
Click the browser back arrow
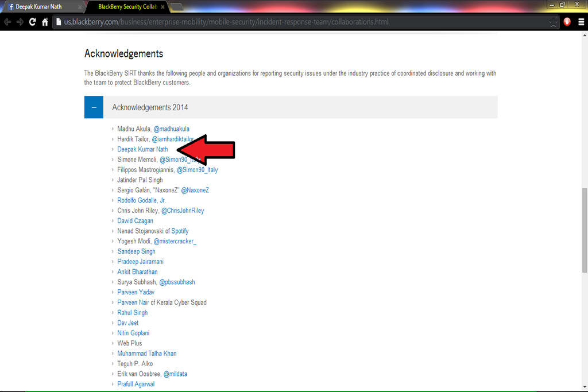point(7,22)
